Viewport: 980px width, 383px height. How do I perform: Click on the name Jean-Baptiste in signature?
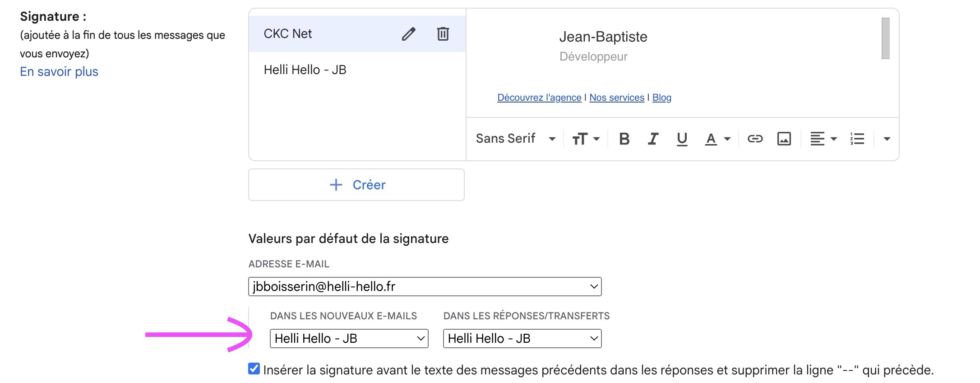click(x=603, y=37)
